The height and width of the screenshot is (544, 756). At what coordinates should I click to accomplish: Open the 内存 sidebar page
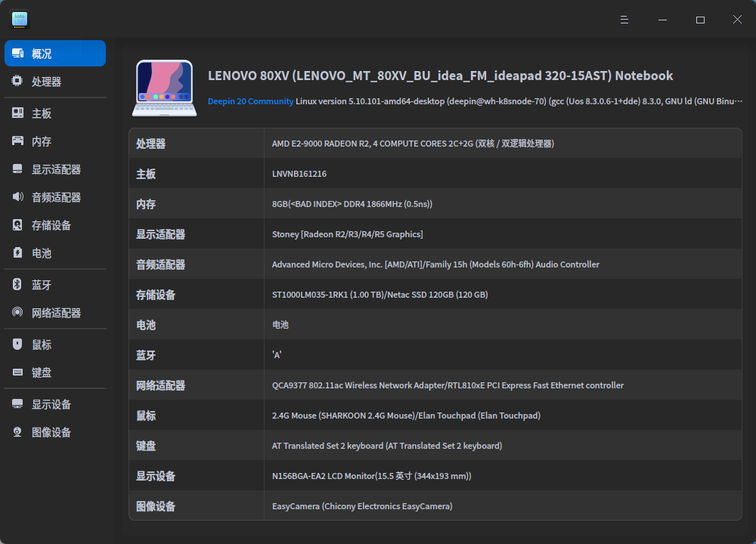[55, 141]
